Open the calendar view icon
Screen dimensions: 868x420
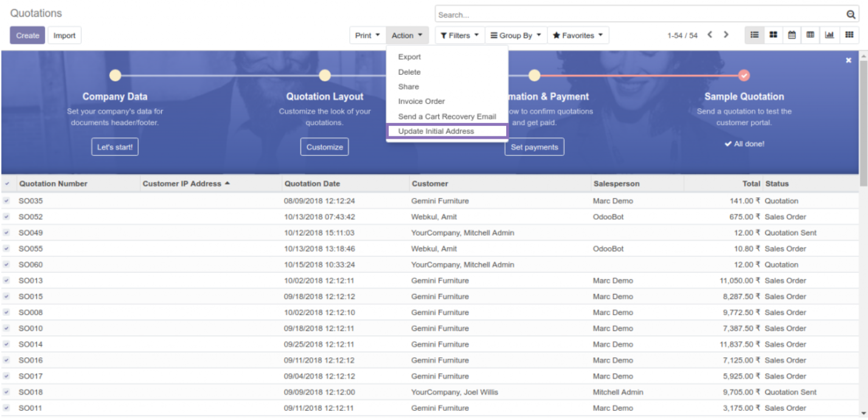click(792, 35)
